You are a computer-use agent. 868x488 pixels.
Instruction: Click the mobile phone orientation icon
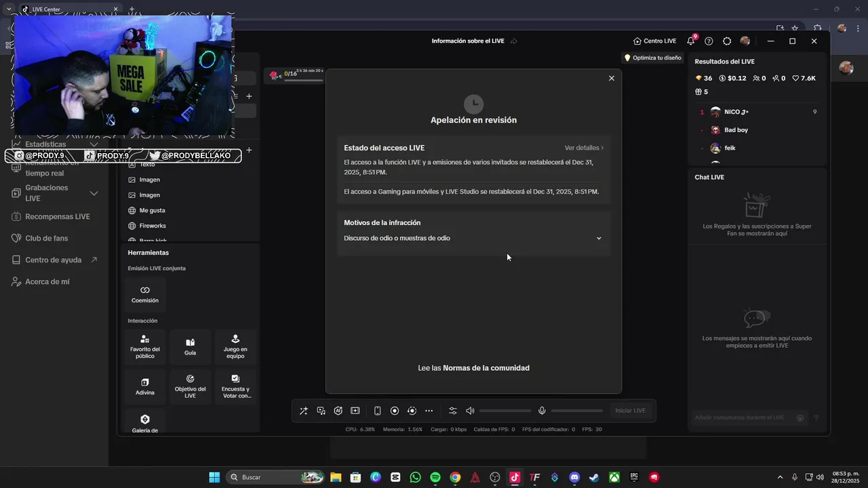(x=378, y=411)
